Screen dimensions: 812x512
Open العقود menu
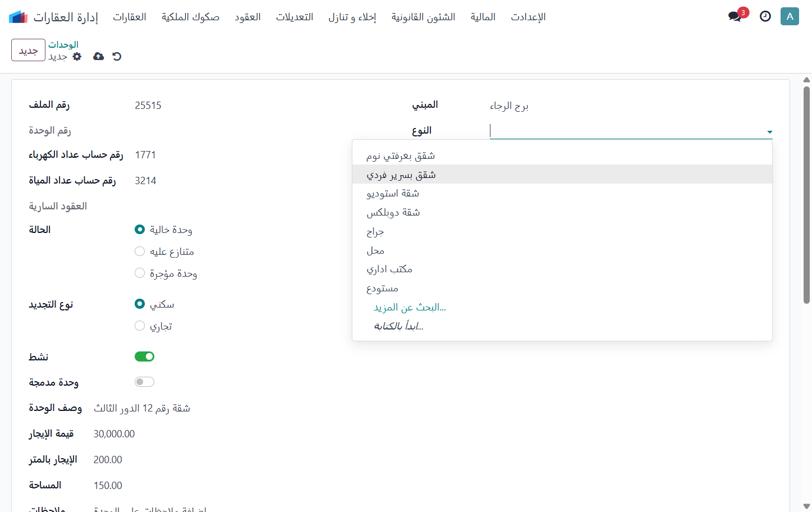click(247, 17)
